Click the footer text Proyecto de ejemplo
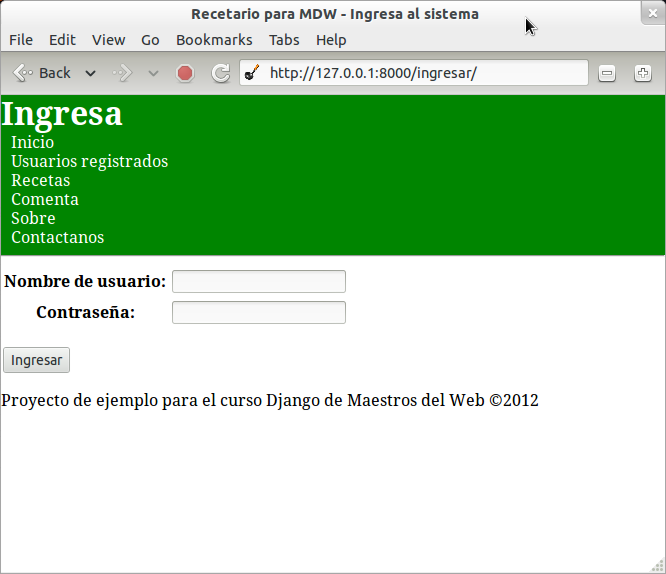 pos(270,400)
